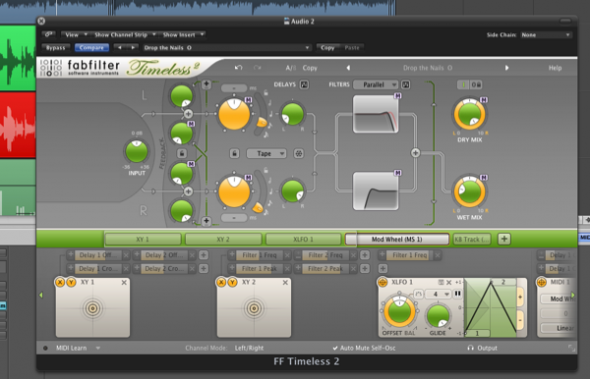590x379 pixels.
Task: Open the Tape delay mode dropdown
Action: click(x=266, y=153)
